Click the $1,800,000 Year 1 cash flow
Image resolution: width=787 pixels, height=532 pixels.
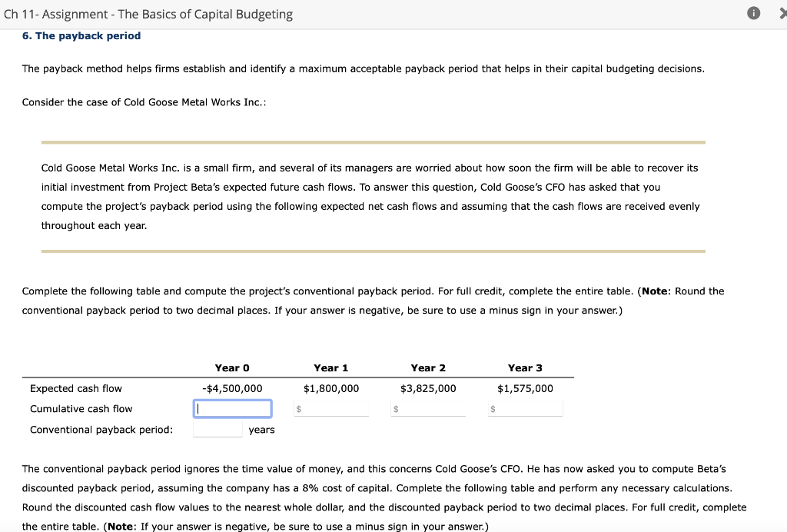tap(331, 388)
